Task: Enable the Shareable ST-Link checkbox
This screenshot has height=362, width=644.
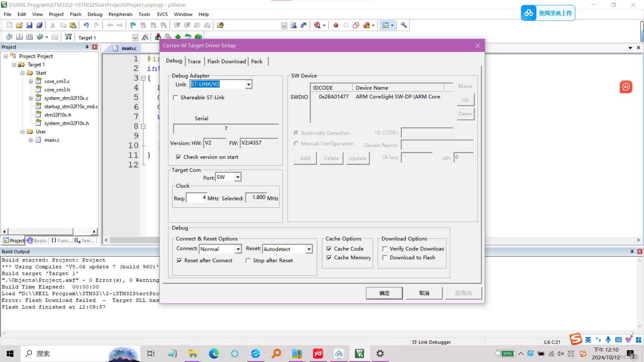Action: pyautogui.click(x=175, y=98)
